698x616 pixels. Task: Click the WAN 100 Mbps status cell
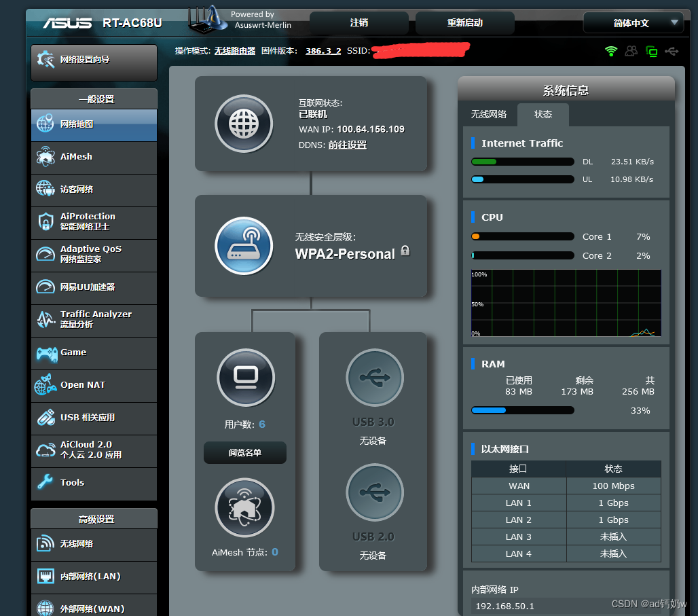[x=613, y=486]
